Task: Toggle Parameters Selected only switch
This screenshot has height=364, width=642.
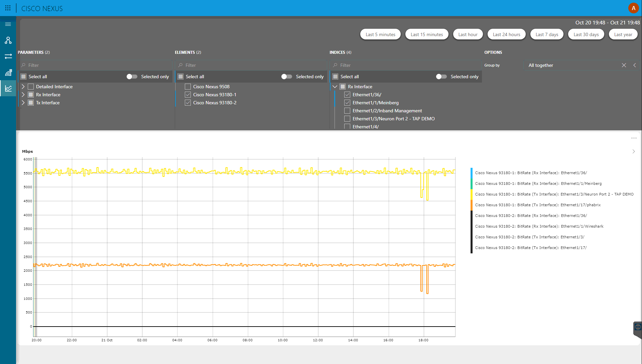Action: (x=132, y=77)
